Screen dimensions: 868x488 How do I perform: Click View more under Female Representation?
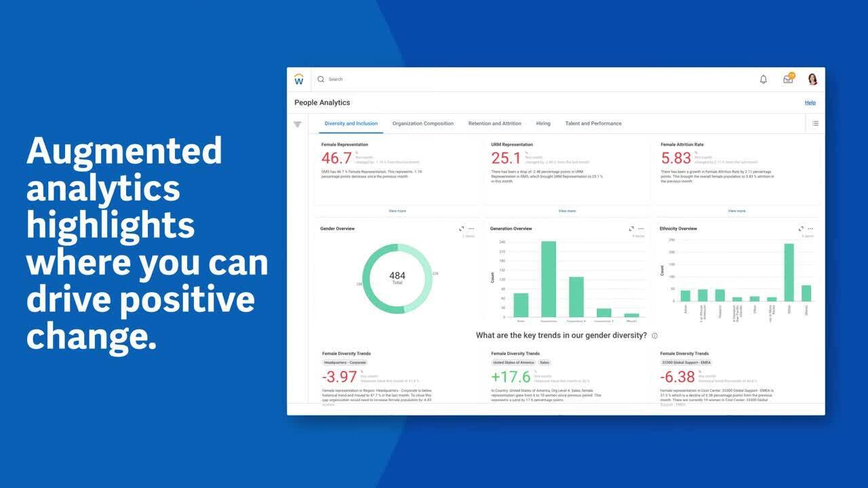(397, 211)
